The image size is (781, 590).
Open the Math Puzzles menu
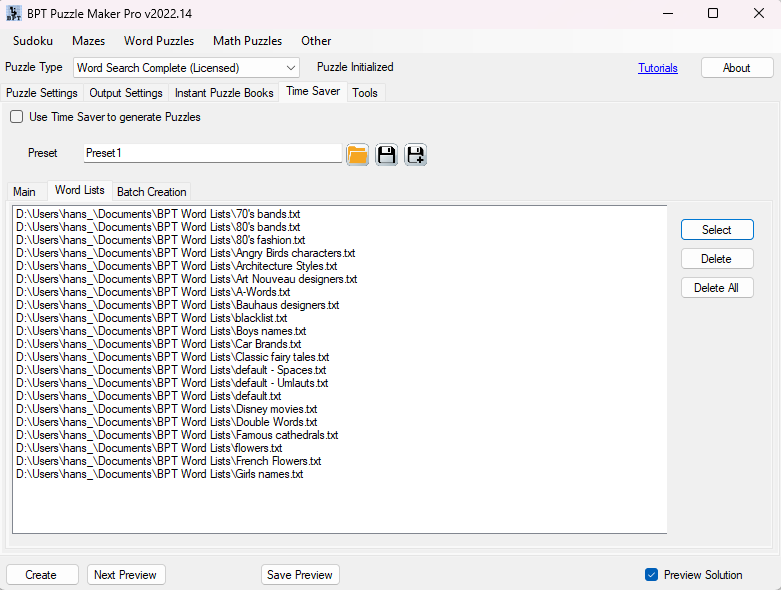(248, 41)
